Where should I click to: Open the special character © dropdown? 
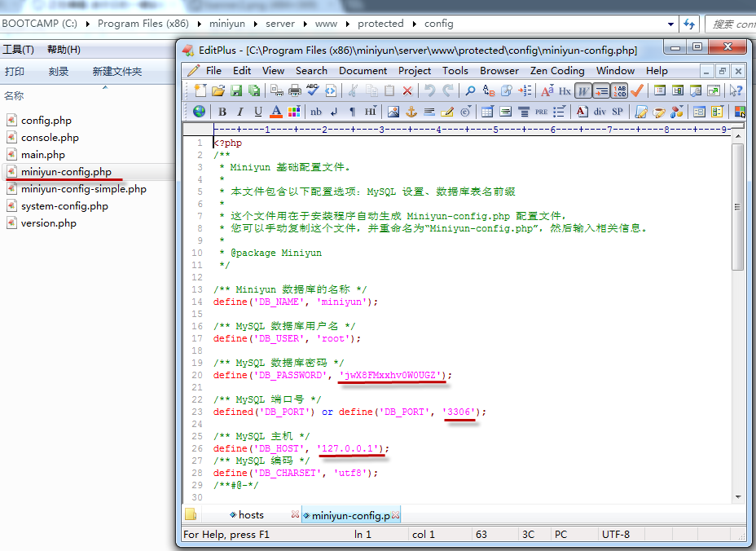[x=466, y=112]
